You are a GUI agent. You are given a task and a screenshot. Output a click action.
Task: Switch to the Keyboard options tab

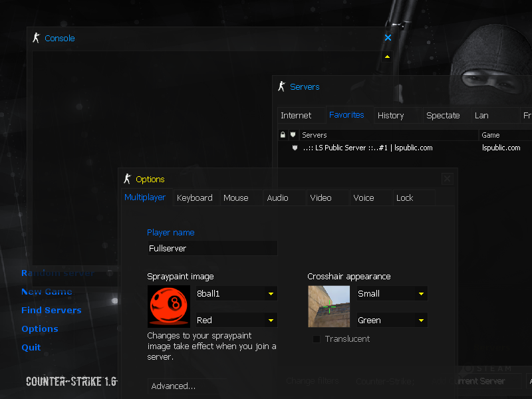(x=195, y=198)
